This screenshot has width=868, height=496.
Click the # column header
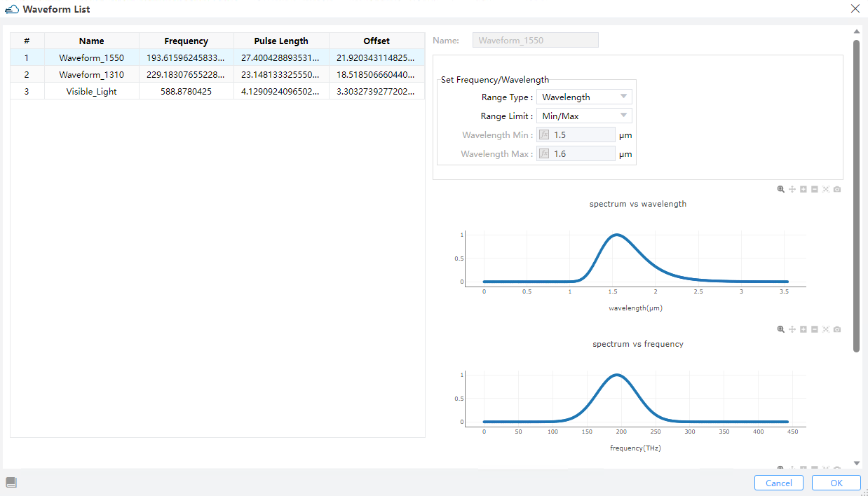tap(27, 41)
